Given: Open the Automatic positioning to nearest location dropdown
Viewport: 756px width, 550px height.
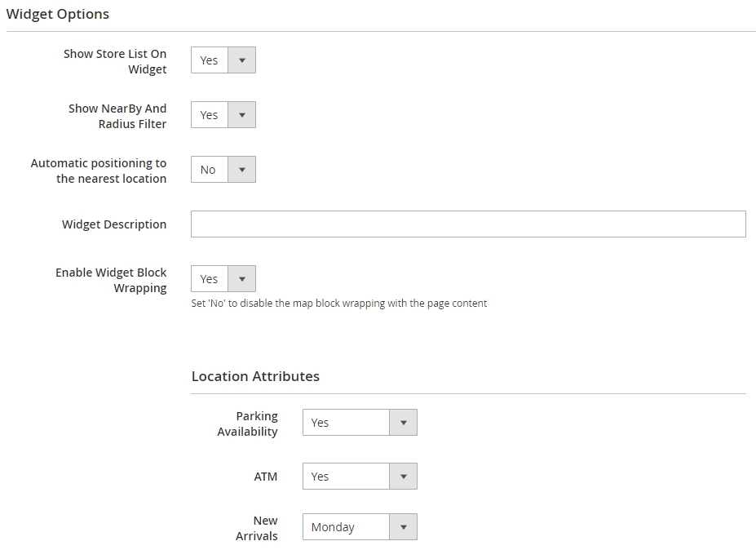Looking at the screenshot, I should point(223,170).
